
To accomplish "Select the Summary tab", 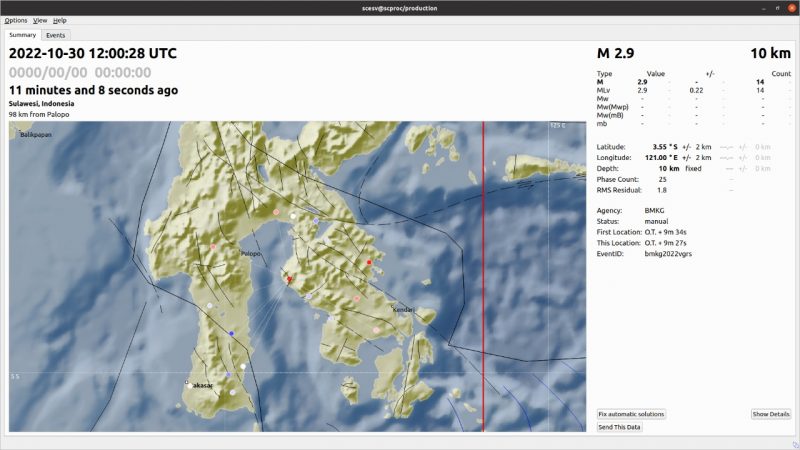I will [22, 35].
